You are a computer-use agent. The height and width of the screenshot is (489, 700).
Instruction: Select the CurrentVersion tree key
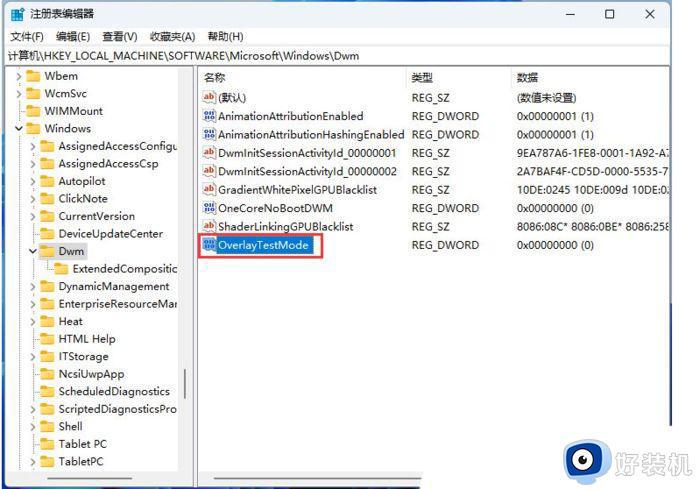pyautogui.click(x=97, y=216)
